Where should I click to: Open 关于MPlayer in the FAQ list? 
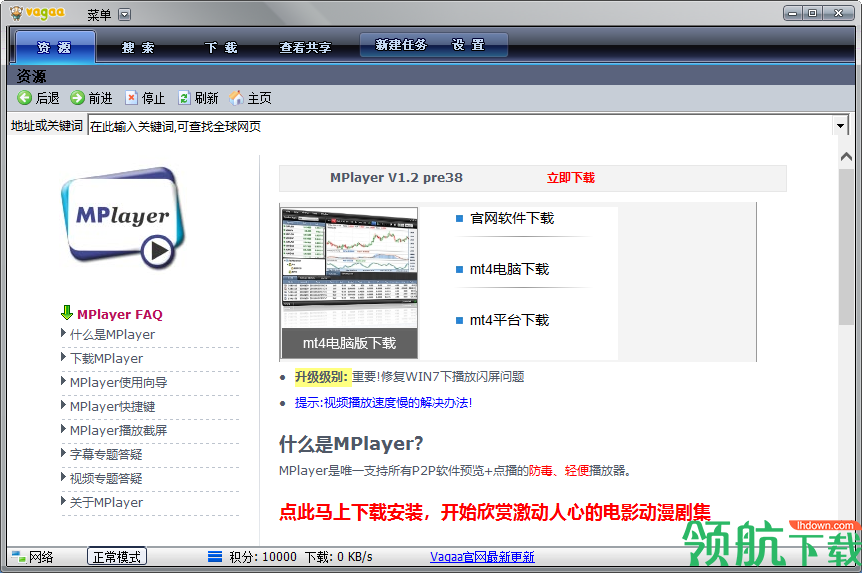pyautogui.click(x=106, y=502)
